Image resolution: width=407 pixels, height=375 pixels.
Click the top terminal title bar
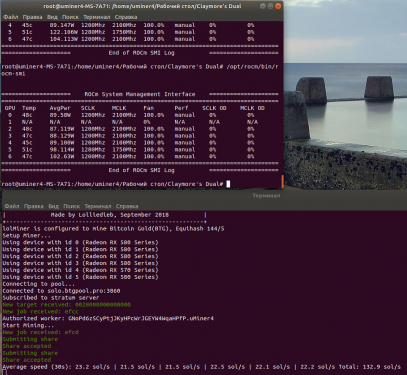click(x=142, y=6)
